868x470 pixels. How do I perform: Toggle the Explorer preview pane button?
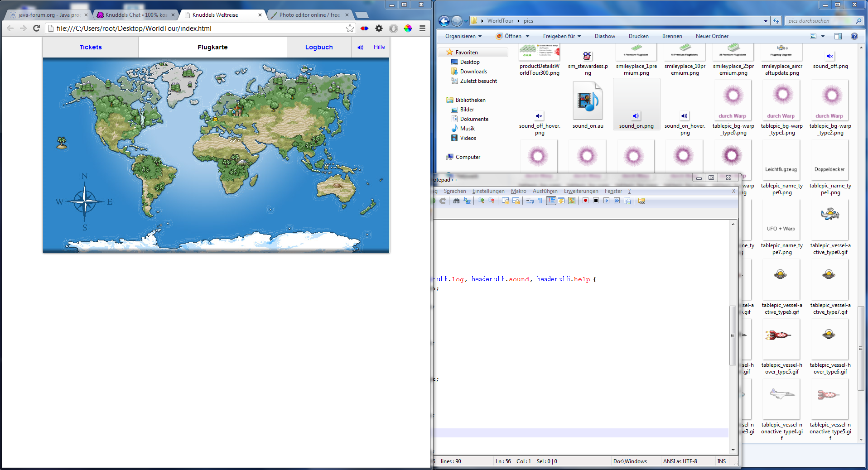tap(838, 36)
